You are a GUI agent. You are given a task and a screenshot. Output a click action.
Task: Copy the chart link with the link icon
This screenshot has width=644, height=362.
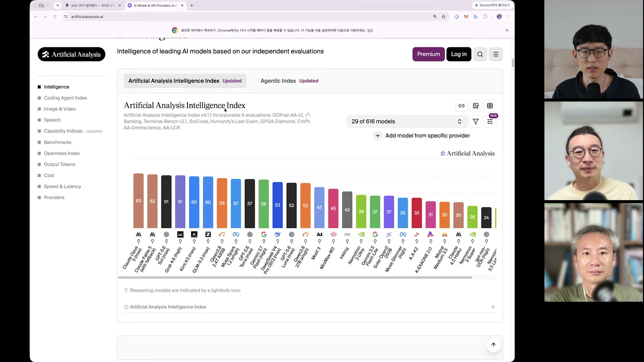pyautogui.click(x=462, y=106)
